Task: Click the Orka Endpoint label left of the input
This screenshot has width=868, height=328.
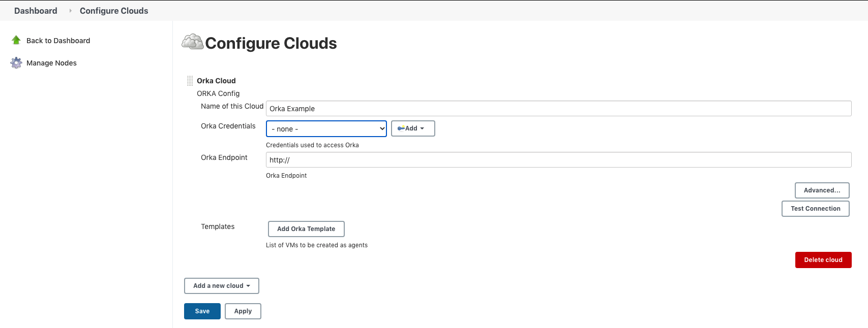Action: [x=224, y=157]
